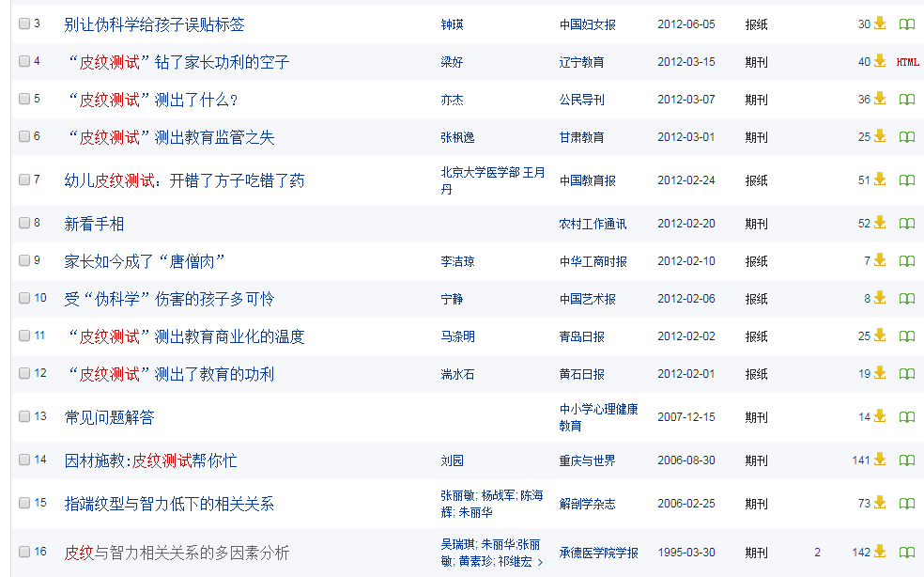The height and width of the screenshot is (577, 924).
Task: Download the article in row 11
Action: [880, 336]
